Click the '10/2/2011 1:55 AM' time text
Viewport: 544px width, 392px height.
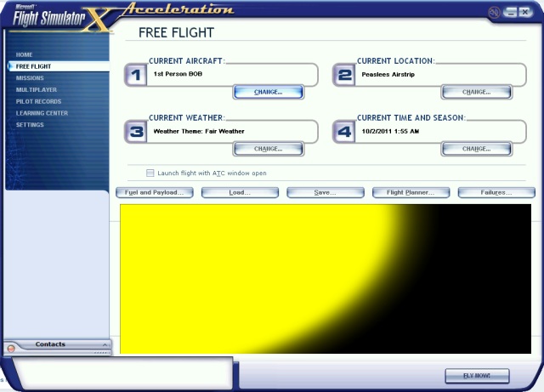pos(390,131)
